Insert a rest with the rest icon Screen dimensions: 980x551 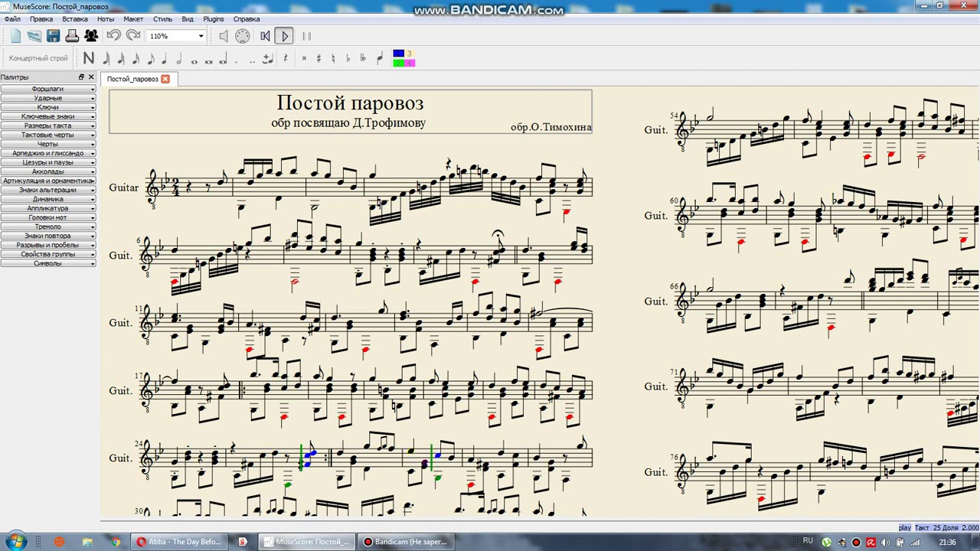[286, 58]
